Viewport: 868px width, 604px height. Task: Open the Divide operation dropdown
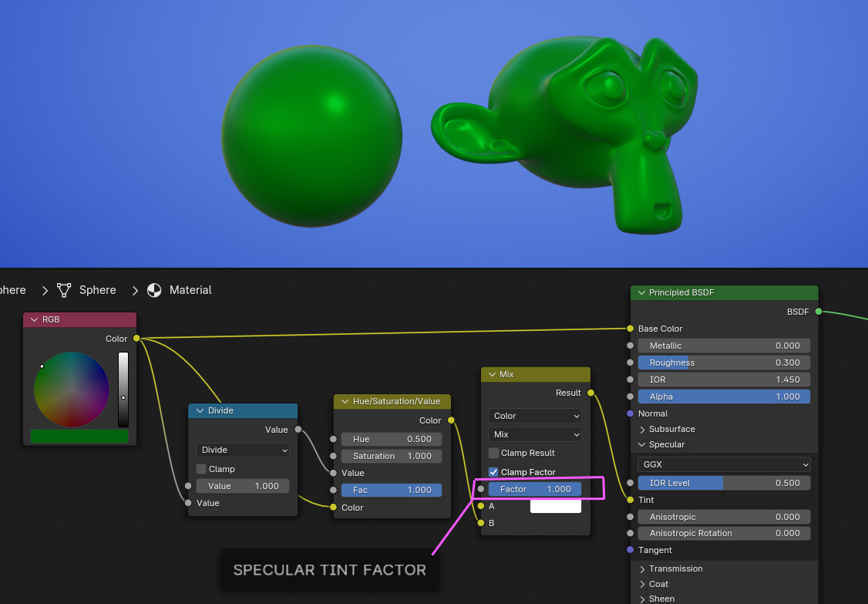point(242,450)
